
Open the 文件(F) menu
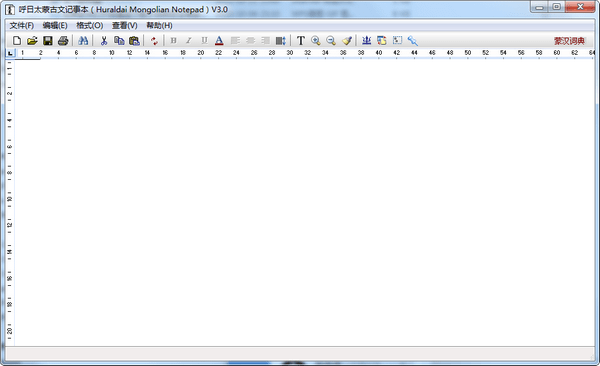point(22,26)
